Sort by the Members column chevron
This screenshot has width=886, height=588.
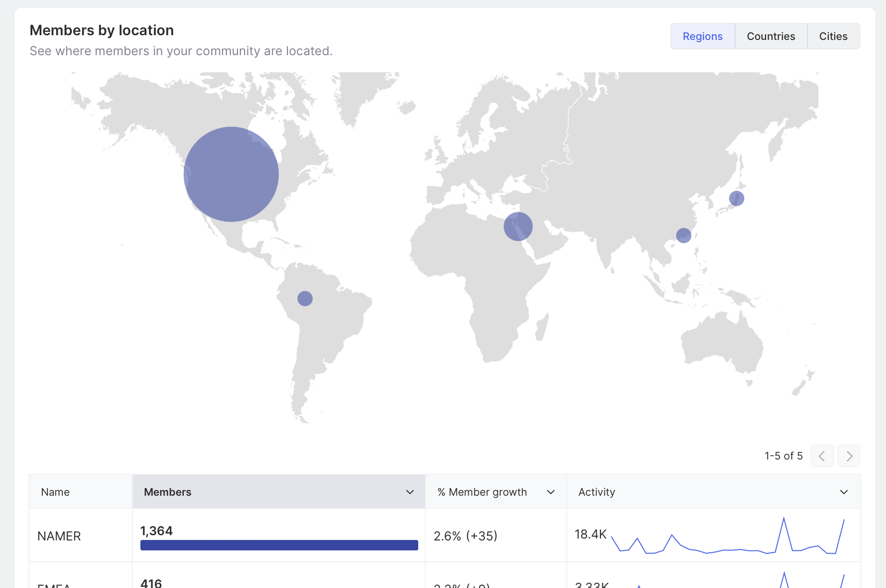[x=410, y=492]
